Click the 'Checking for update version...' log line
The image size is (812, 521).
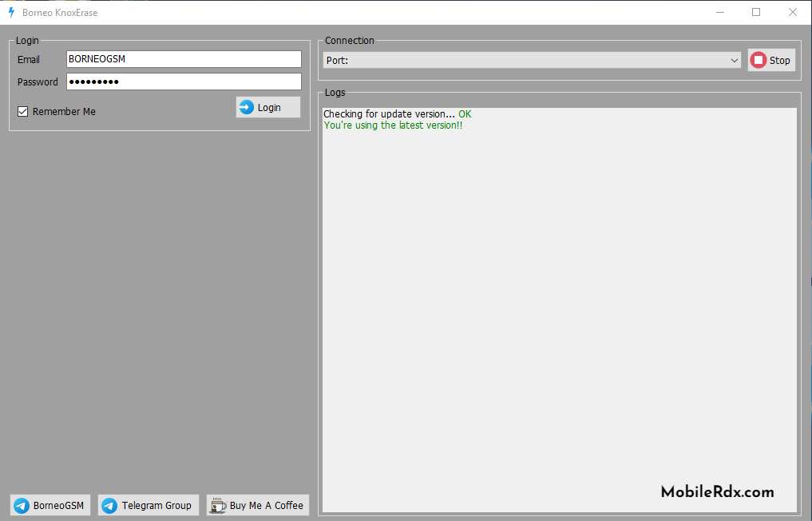tap(397, 114)
